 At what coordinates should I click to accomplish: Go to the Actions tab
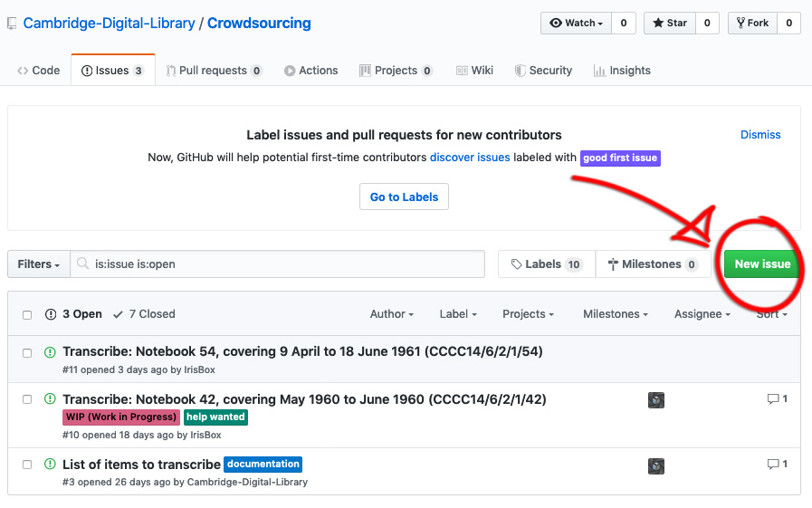pyautogui.click(x=310, y=71)
